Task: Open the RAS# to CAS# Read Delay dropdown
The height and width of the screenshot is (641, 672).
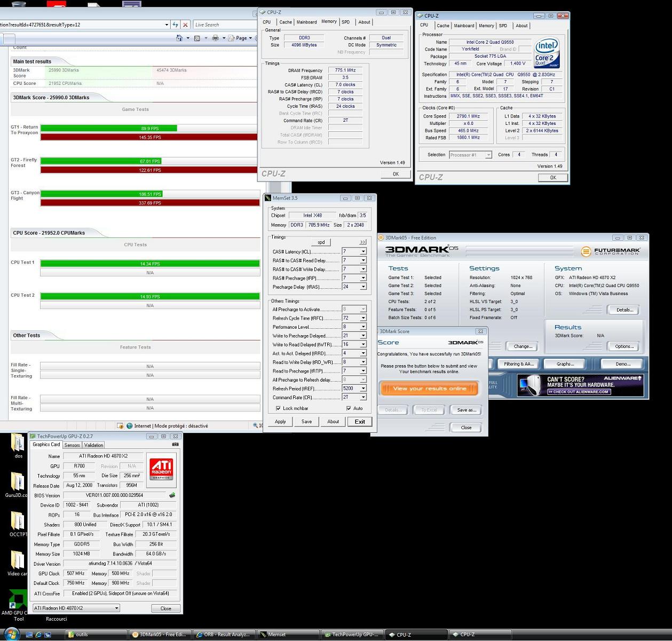Action: point(363,260)
